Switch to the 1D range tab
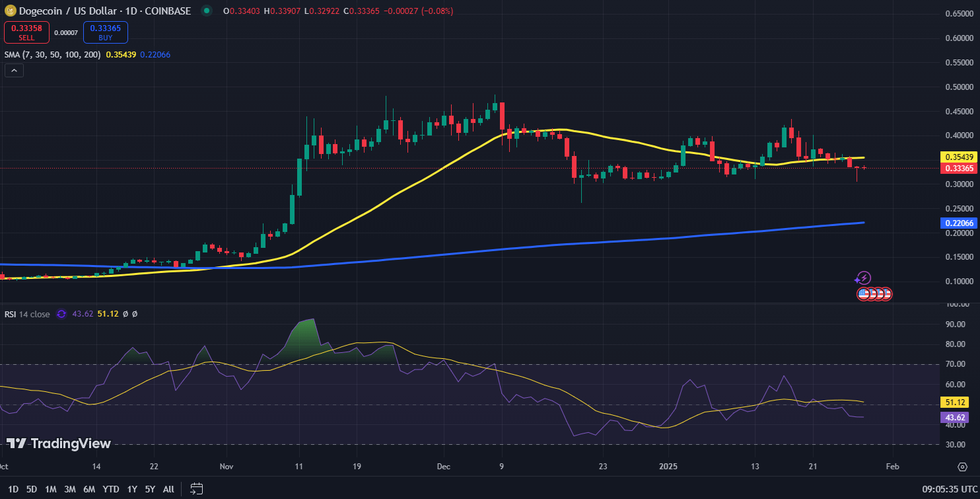980x499 pixels. (x=13, y=489)
